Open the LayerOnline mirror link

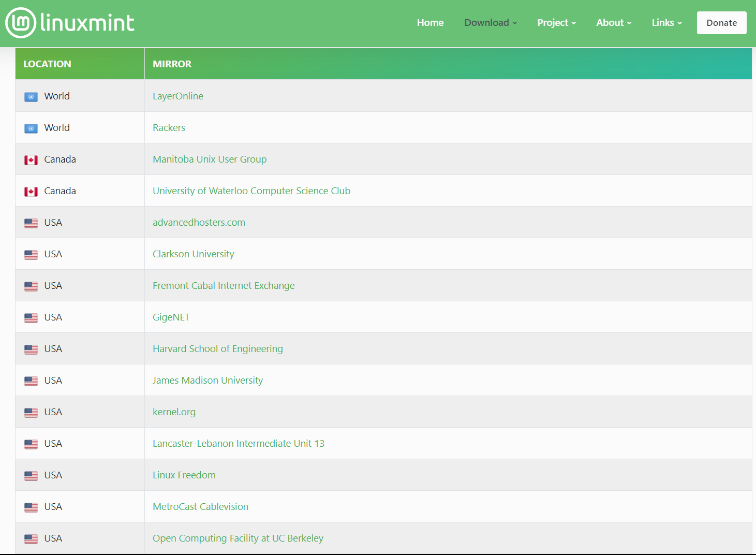point(178,96)
